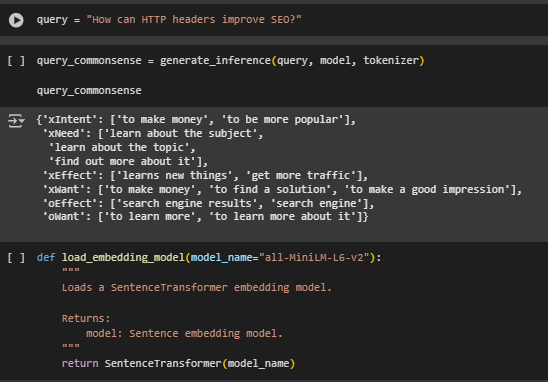Screen dimensions: 548x382
Task: Click the def load_embedding_model line
Action: pos(209,258)
